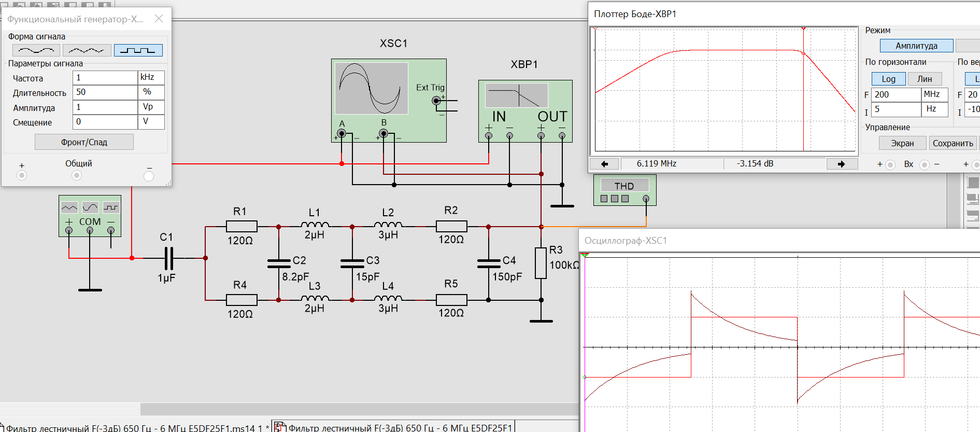This screenshot has height=432, width=980.
Task: Select ground symbol below resistor R3
Action: pos(541,321)
